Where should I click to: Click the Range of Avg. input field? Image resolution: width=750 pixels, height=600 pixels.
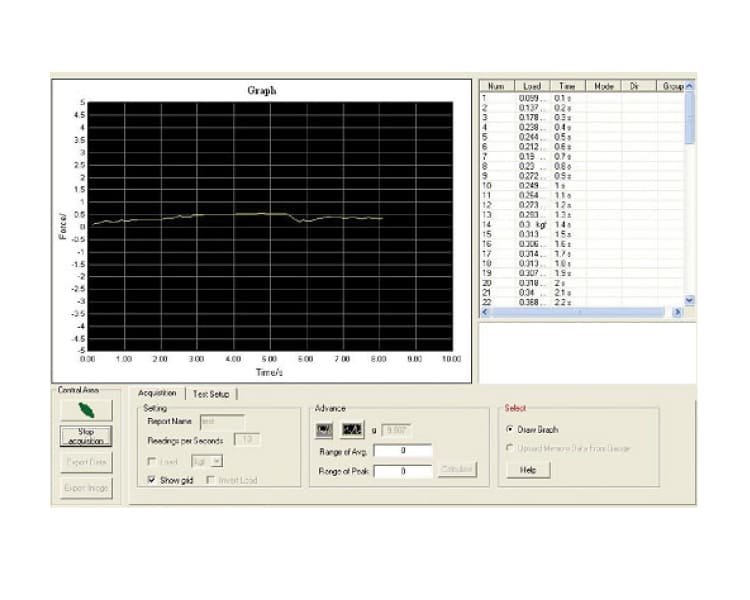(x=403, y=451)
